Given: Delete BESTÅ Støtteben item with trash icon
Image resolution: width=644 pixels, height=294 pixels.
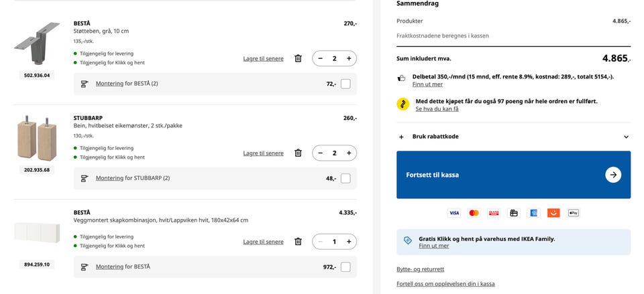Looking at the screenshot, I should (x=298, y=58).
